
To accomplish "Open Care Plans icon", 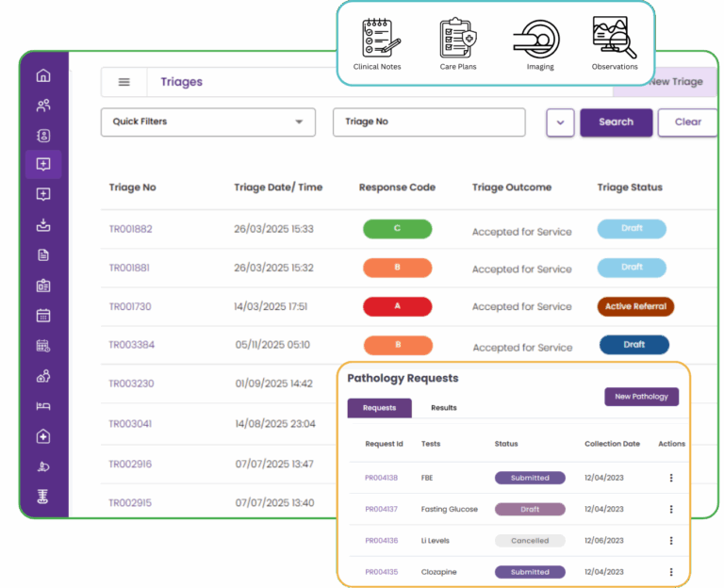I will 457,40.
